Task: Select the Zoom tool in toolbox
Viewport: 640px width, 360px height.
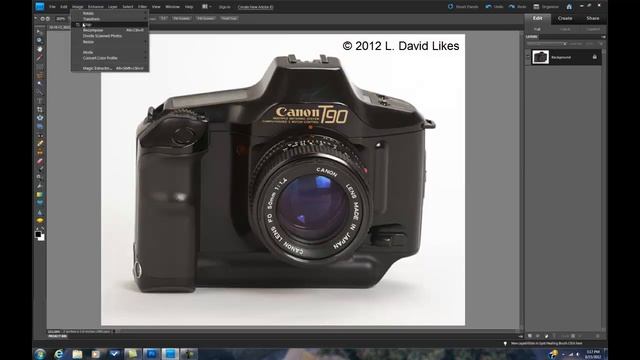Action: pyautogui.click(x=40, y=40)
